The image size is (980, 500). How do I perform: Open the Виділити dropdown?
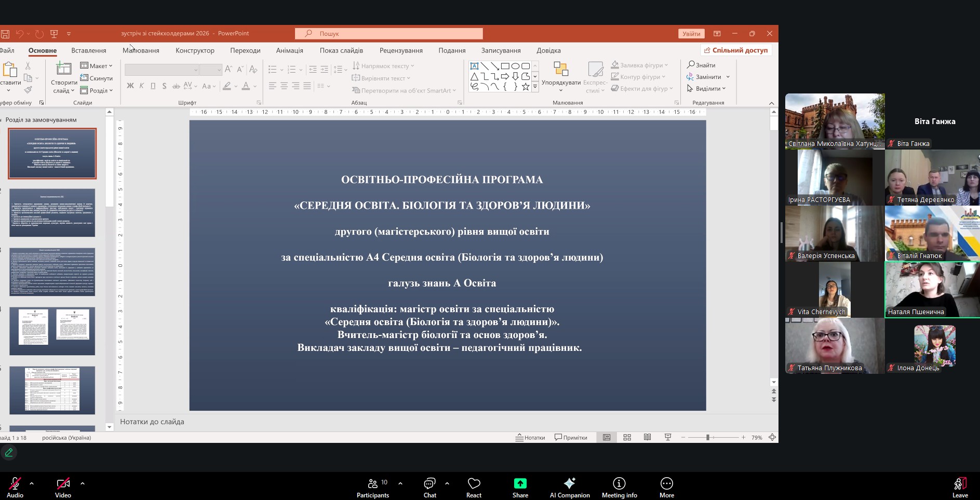pyautogui.click(x=706, y=89)
